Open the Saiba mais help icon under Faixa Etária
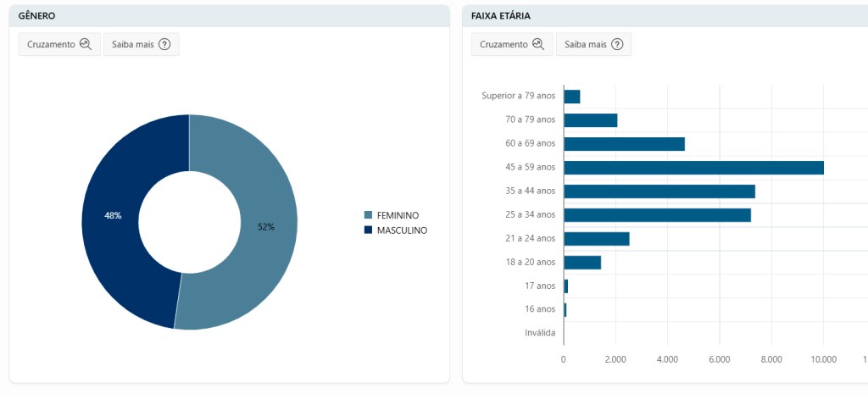 point(617,45)
